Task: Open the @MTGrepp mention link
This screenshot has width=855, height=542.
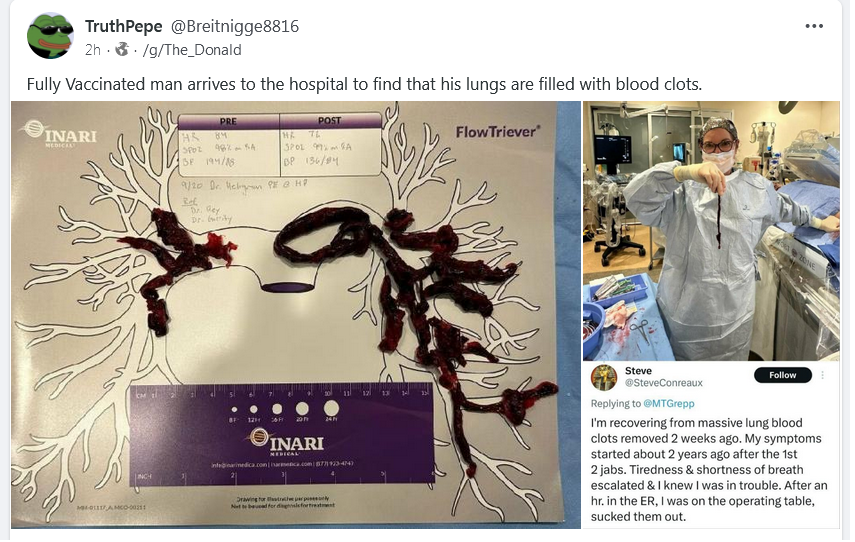Action: pyautogui.click(x=669, y=404)
